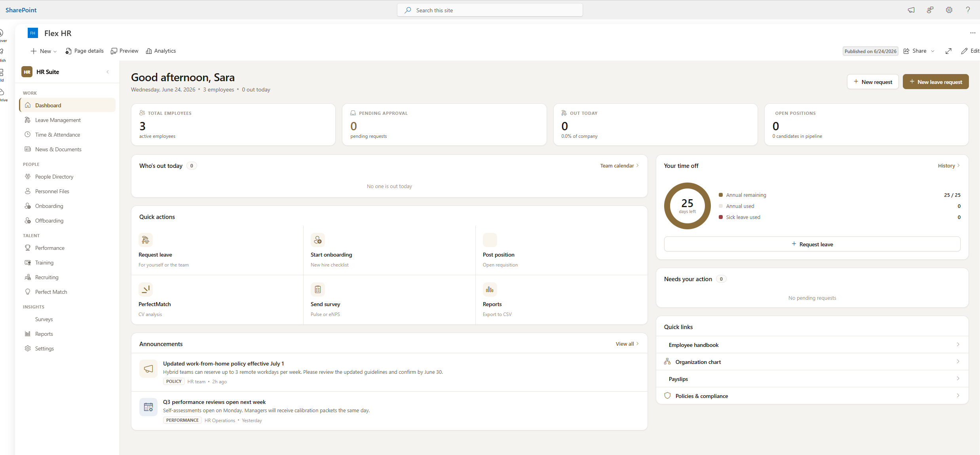
Task: Click the Search this site field
Action: tap(490, 10)
